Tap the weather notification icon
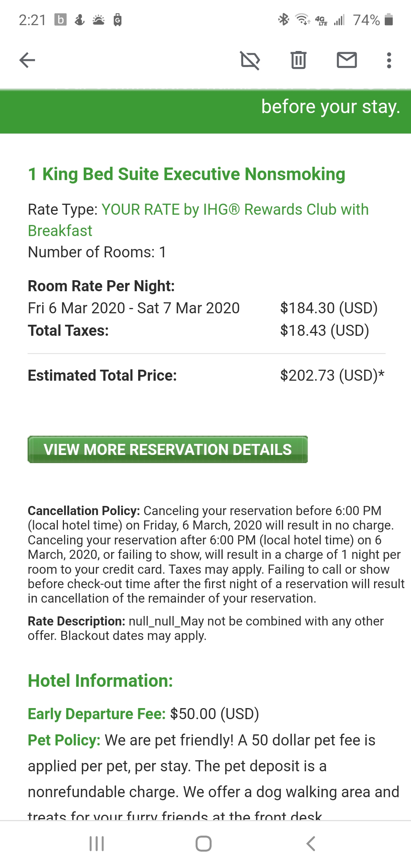This screenshot has height=868, width=411. pos(99,20)
